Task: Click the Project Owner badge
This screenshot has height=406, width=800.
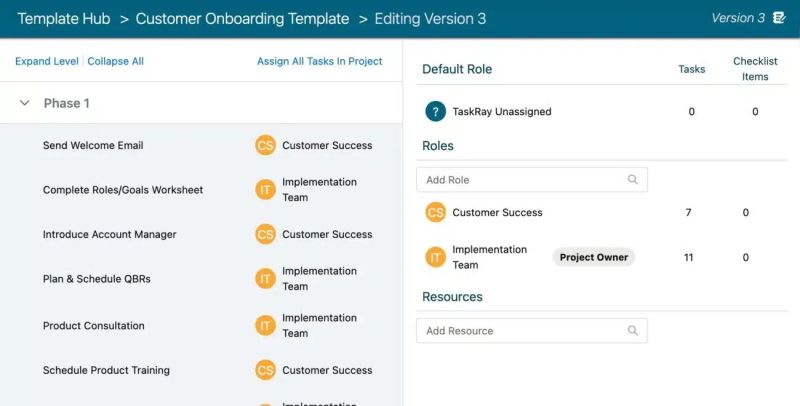Action: 593,258
